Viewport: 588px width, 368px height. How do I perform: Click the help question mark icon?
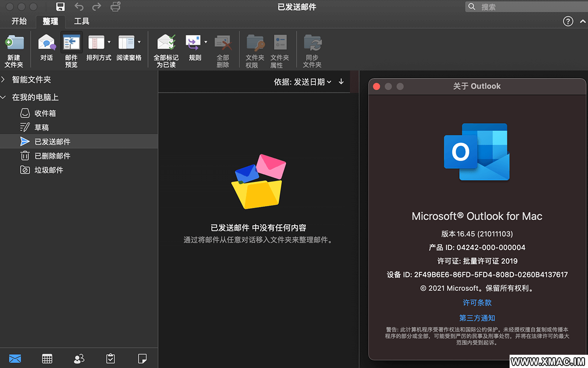pos(568,21)
